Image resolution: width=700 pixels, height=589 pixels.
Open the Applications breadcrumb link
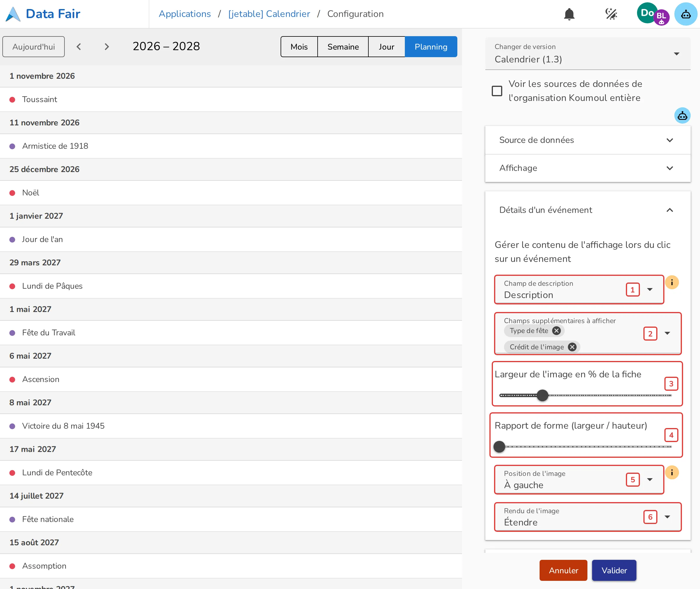(185, 14)
